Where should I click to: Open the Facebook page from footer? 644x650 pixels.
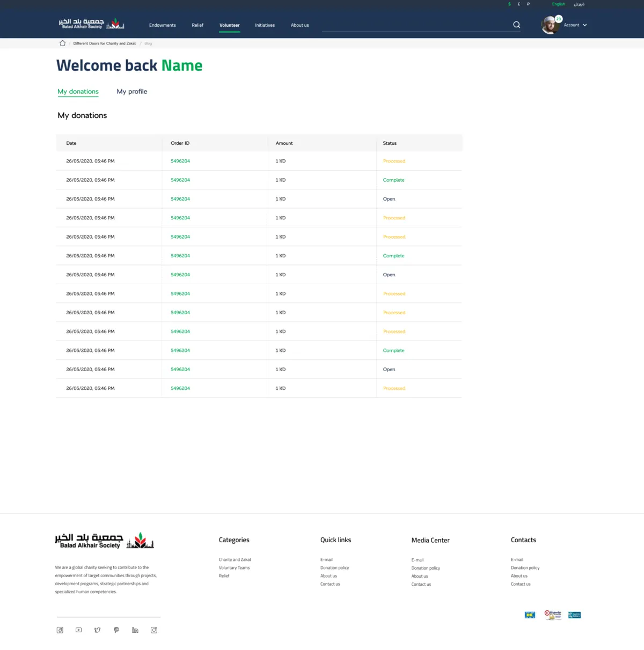60,630
